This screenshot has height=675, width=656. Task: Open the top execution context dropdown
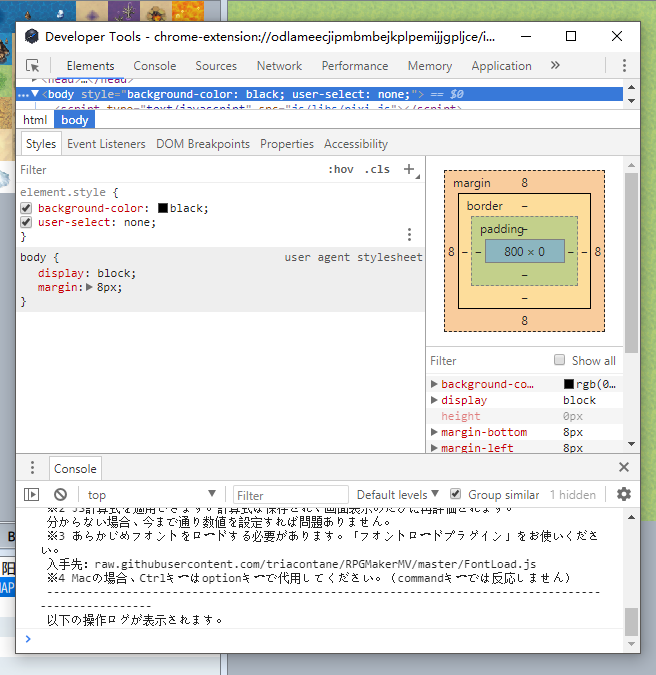tap(152, 495)
